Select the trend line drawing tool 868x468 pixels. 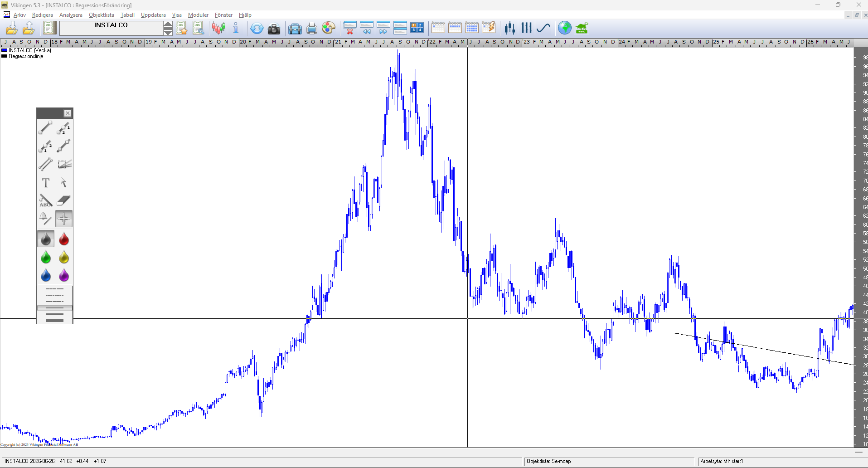(45, 128)
